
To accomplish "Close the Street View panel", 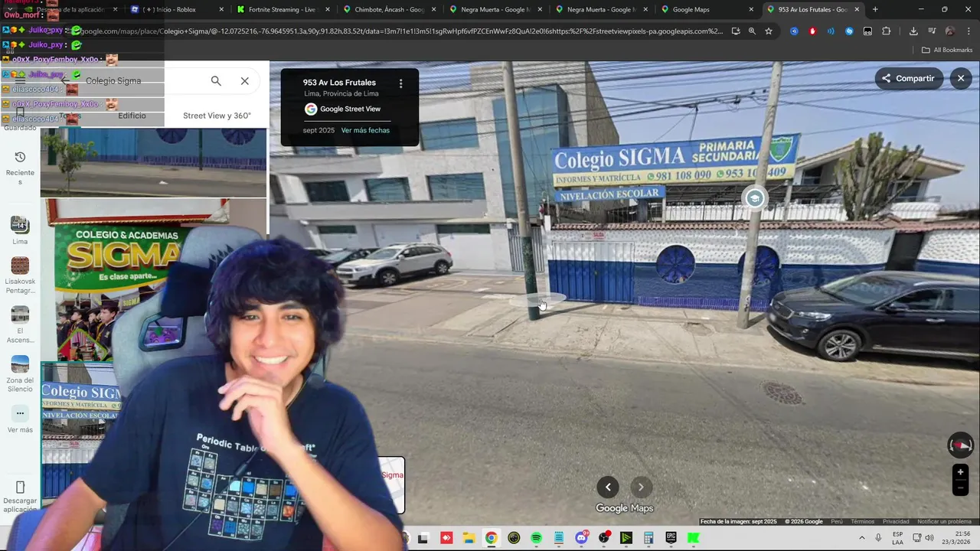I will (x=961, y=78).
